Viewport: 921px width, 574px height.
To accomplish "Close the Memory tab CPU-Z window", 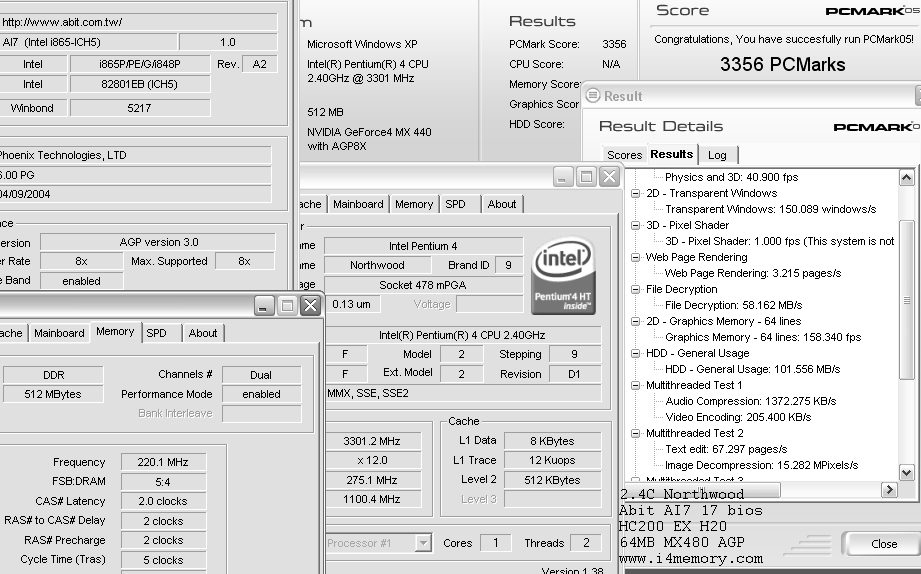I will point(310,305).
